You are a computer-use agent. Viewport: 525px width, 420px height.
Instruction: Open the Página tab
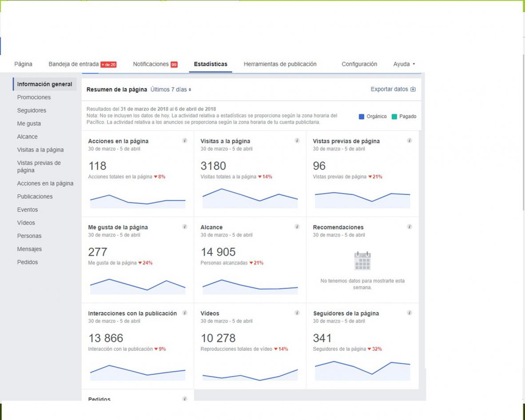(x=23, y=64)
